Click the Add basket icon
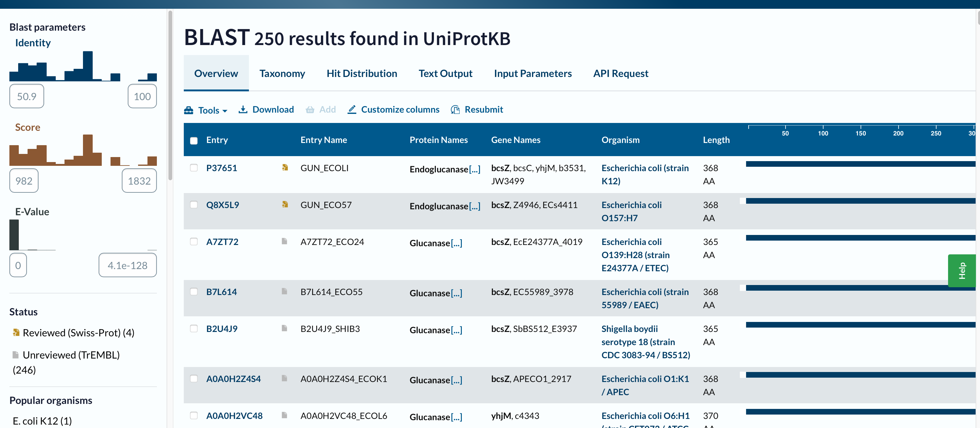 click(310, 110)
